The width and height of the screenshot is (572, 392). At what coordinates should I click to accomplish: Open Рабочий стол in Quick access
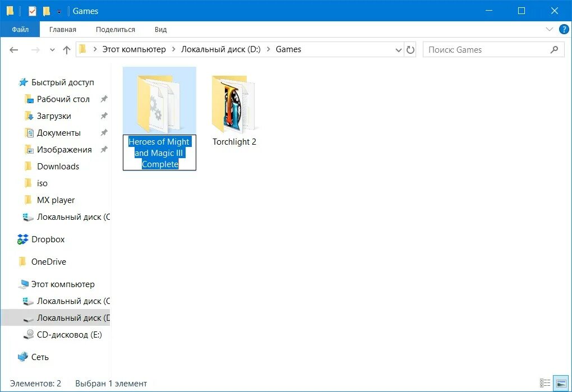coord(63,99)
